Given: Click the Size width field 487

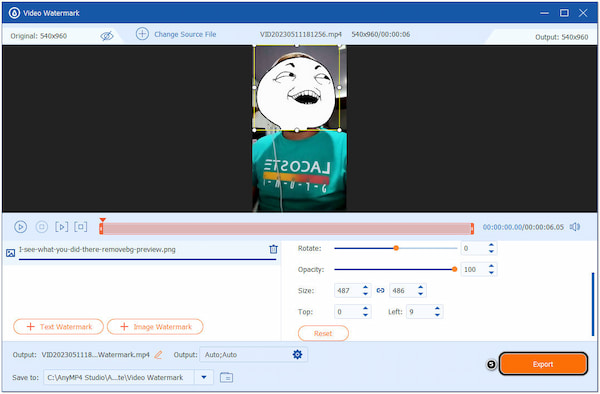Looking at the screenshot, I should click(x=347, y=290).
